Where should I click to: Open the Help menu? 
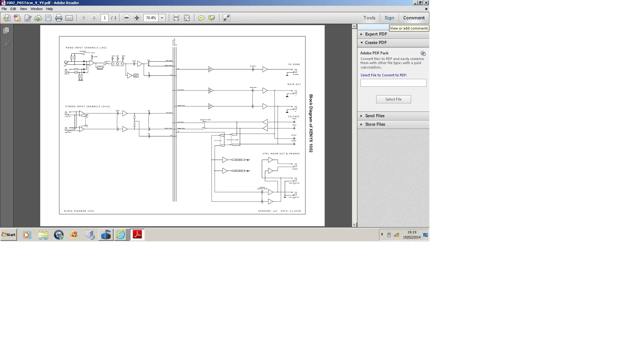tap(49, 9)
